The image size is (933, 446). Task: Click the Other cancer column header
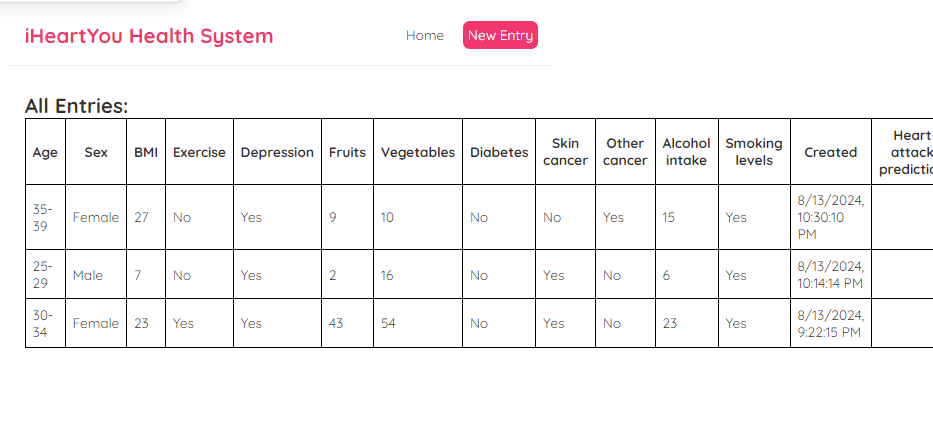(625, 152)
